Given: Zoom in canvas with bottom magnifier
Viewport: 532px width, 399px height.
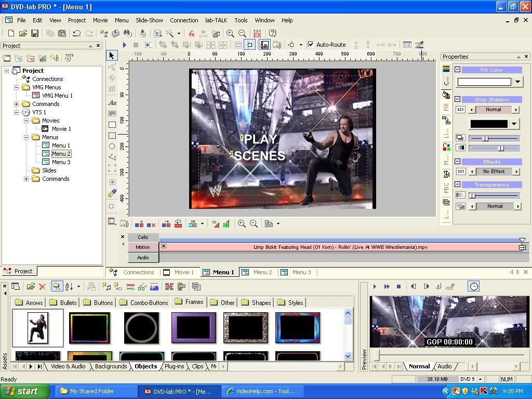Looking at the screenshot, I should click(242, 223).
